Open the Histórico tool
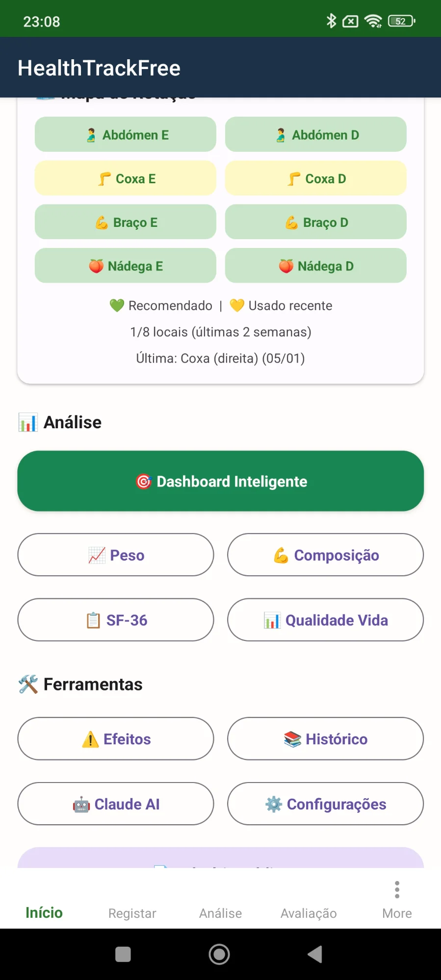The image size is (441, 980). coord(325,739)
